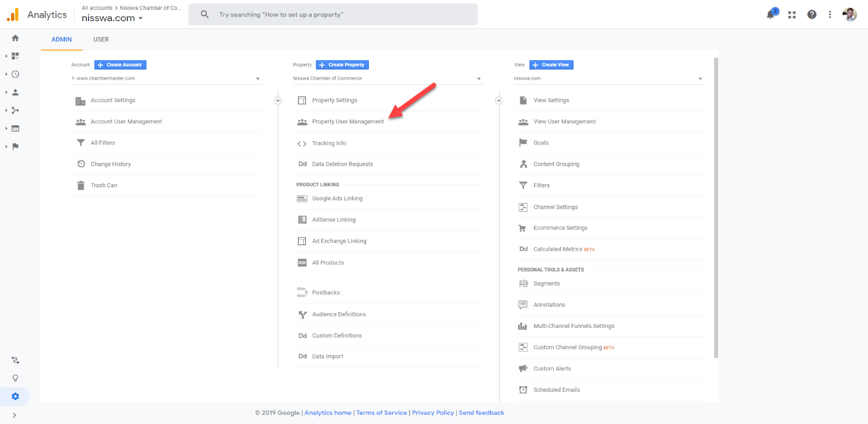Open the notifications bell icon
Viewport: 868px width, 424px height.
(x=770, y=15)
